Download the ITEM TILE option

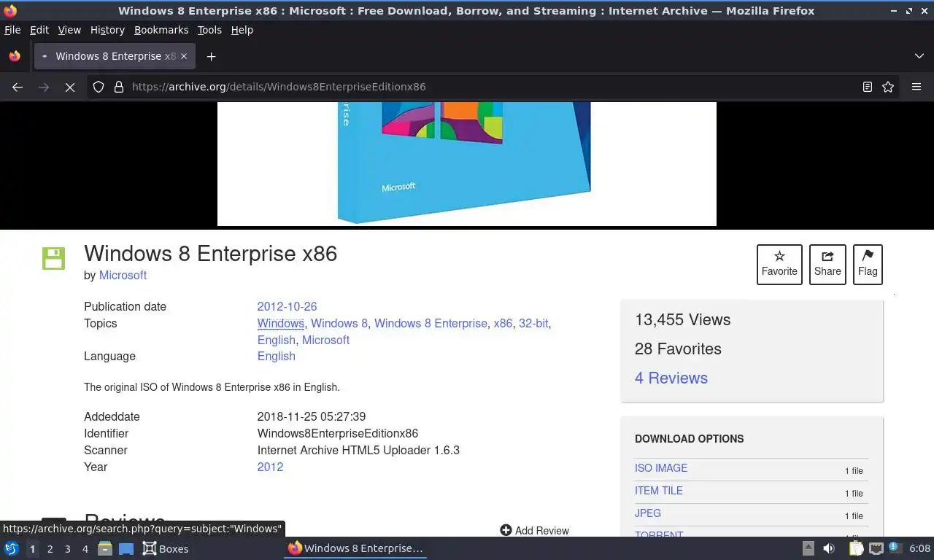pyautogui.click(x=659, y=491)
